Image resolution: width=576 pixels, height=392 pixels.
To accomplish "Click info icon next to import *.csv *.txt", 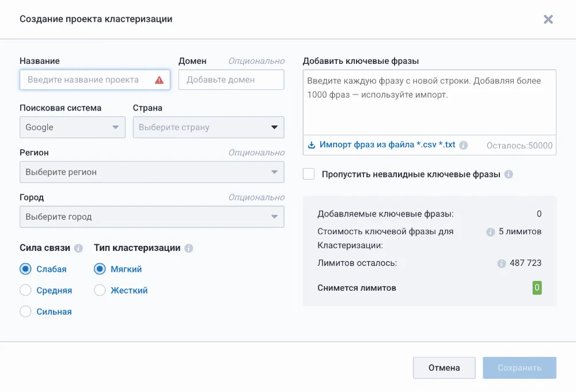I will point(464,145).
